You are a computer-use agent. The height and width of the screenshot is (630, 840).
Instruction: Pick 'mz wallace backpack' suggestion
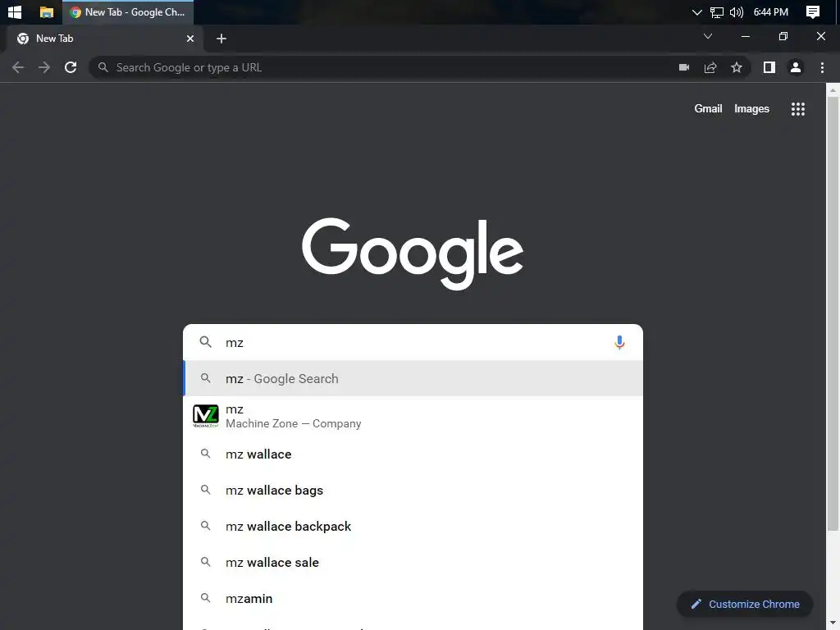[413, 526]
